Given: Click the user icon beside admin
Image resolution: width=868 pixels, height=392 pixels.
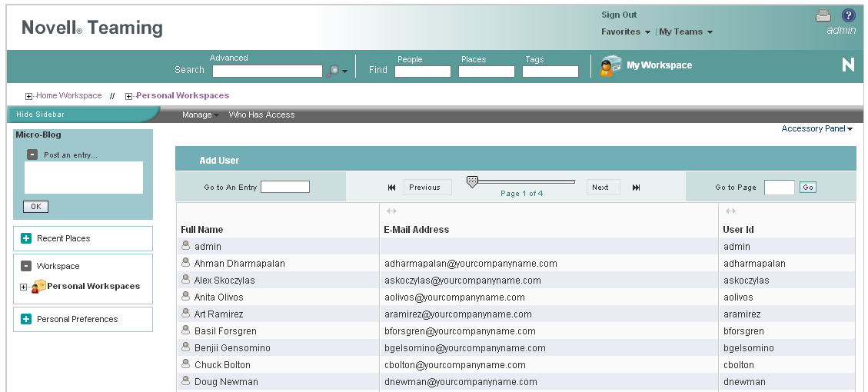Looking at the screenshot, I should (186, 245).
